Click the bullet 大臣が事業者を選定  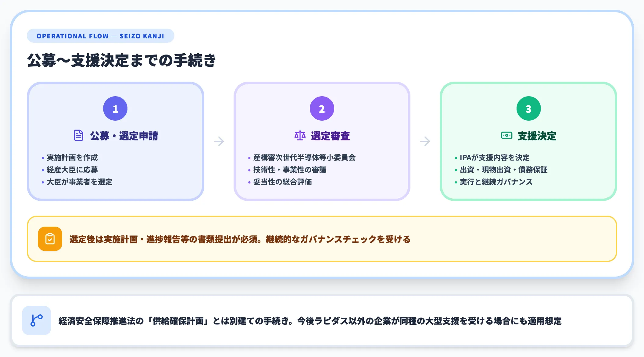80,182
